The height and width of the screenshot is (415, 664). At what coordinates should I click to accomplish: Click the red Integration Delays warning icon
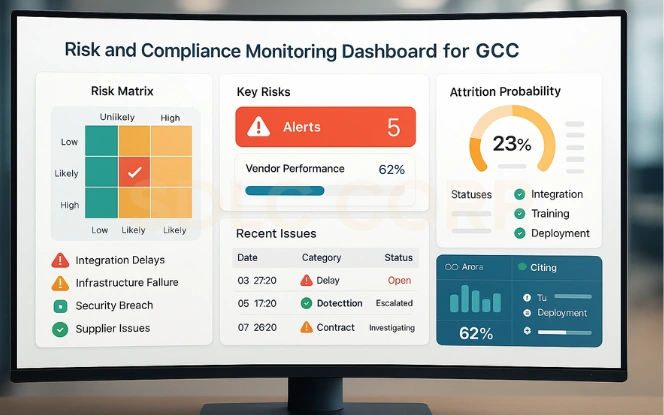coord(60,260)
